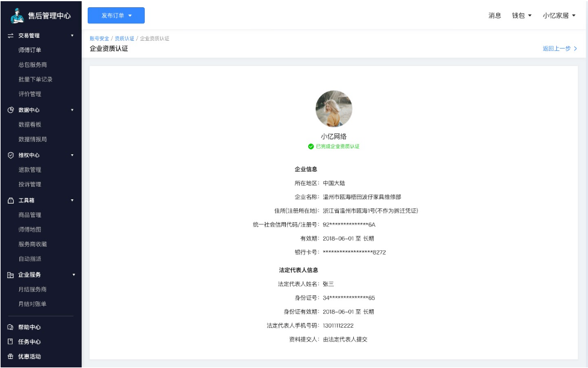Image resolution: width=588 pixels, height=368 pixels.
Task: Open 任务中心 from the sidebar
Action: (x=29, y=342)
